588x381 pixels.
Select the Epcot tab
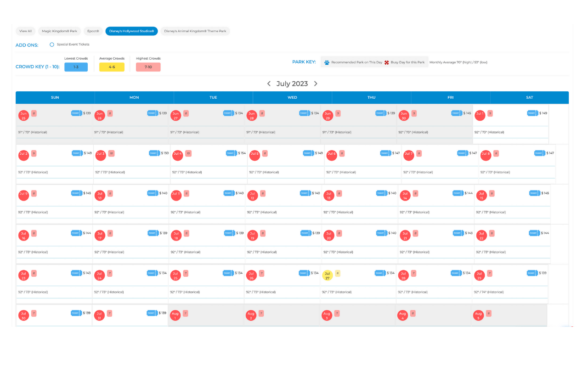93,31
